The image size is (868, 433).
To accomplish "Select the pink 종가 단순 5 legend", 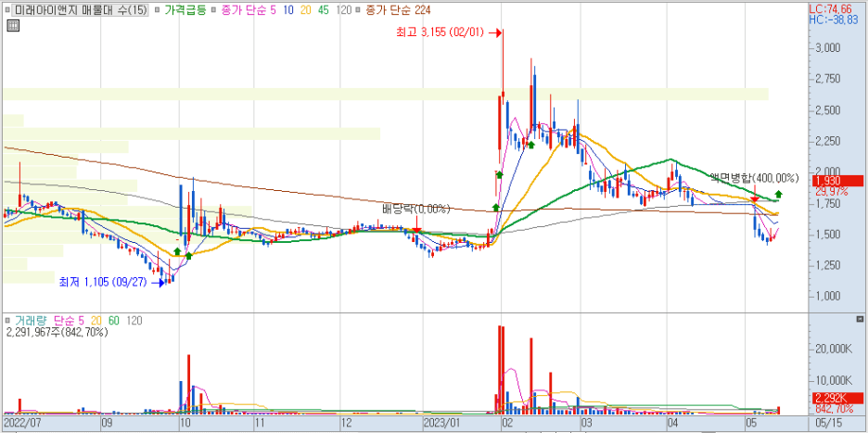I will coord(249,10).
